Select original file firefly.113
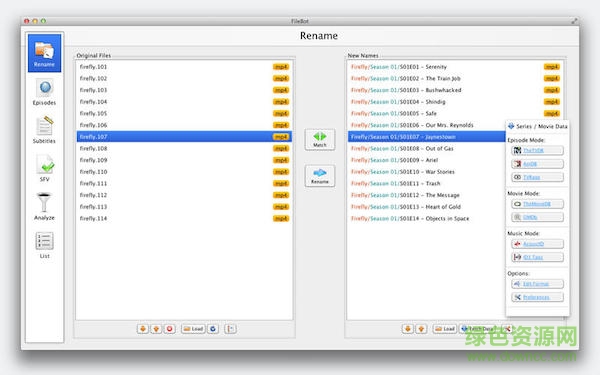Screen dimensions: 600x375 184,207
